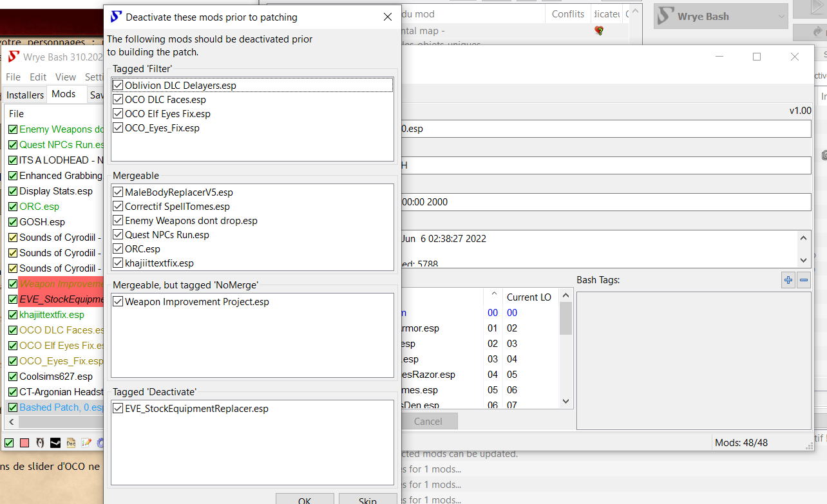
Task: Launch Steam from the status bar icon
Action: (x=55, y=443)
